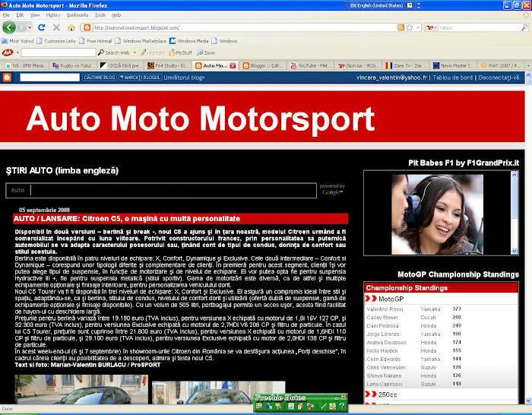Click the Freebie Notes green pencil icon
The image size is (532, 415).
coord(323,406)
